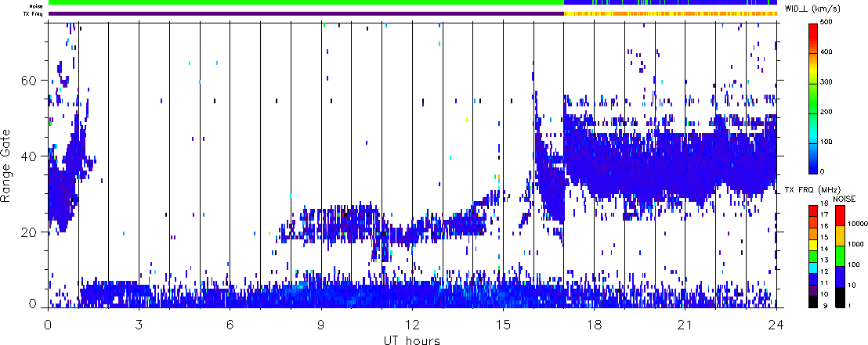Click the small 'Noise' label beside the top bar
The width and height of the screenshot is (868, 345).
[x=37, y=6]
